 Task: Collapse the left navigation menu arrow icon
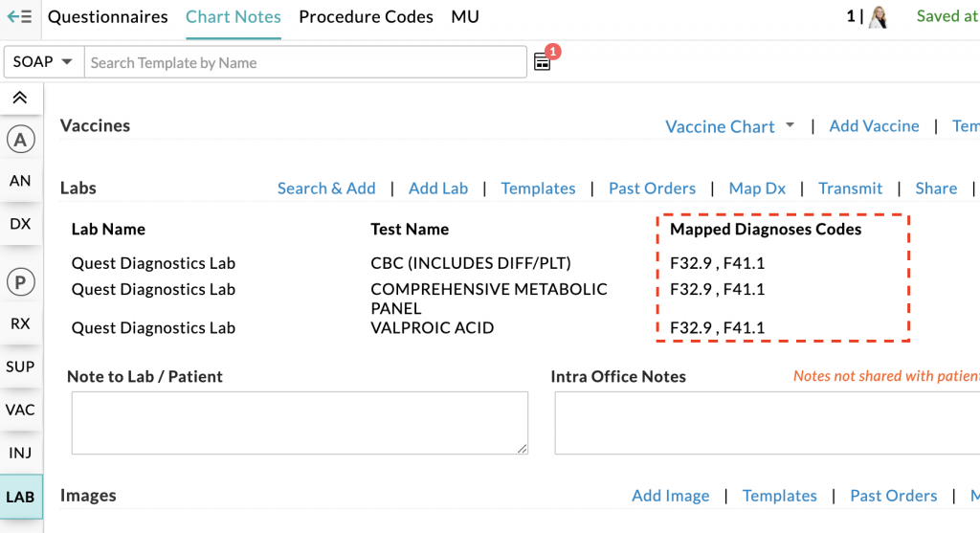pyautogui.click(x=19, y=17)
